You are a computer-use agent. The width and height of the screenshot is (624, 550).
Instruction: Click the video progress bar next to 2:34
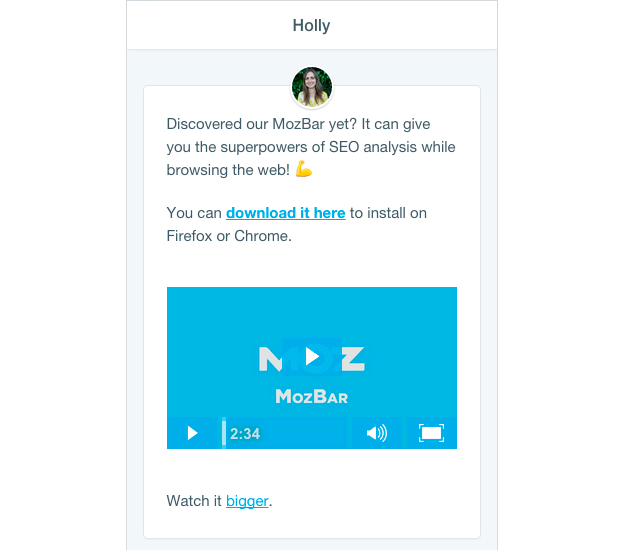click(284, 433)
